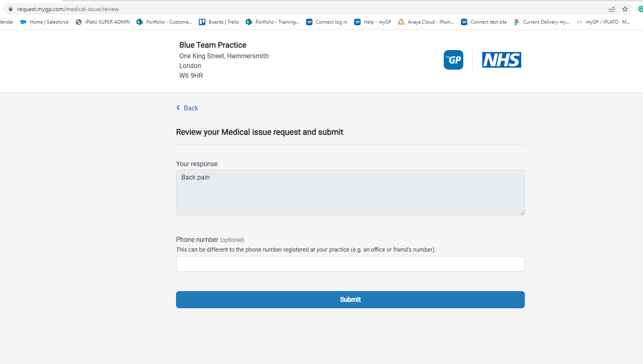Viewport: 643px width, 364px height.
Task: Click into the Phone number field
Action: [x=350, y=264]
